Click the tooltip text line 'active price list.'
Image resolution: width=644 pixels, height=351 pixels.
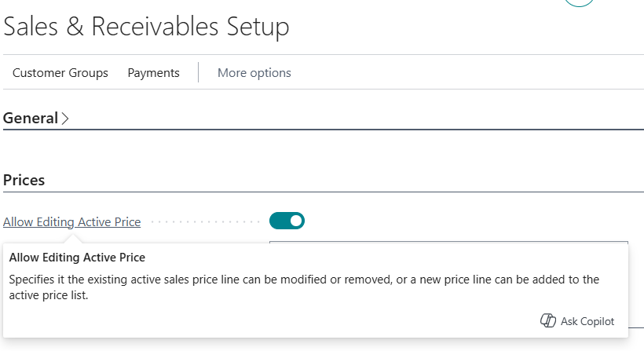pos(49,295)
